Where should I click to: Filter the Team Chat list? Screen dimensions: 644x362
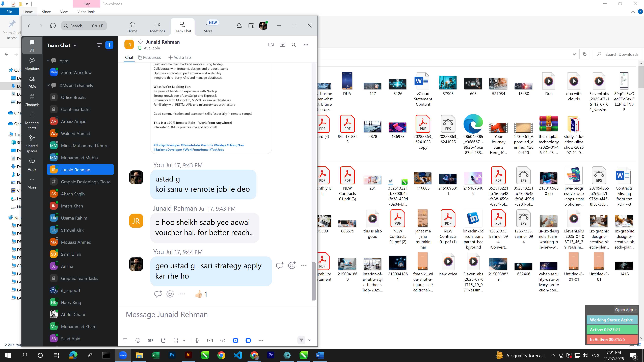pyautogui.click(x=99, y=45)
